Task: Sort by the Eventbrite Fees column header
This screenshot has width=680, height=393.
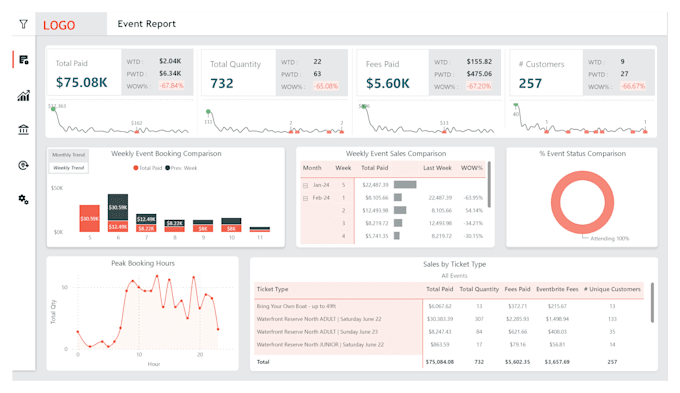Action: 557,289
